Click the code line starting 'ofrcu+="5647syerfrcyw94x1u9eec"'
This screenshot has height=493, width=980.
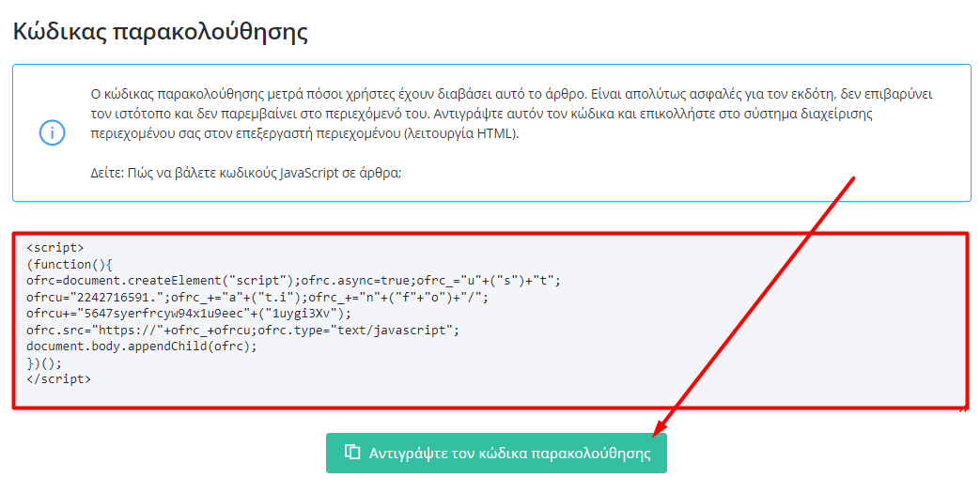(x=189, y=314)
